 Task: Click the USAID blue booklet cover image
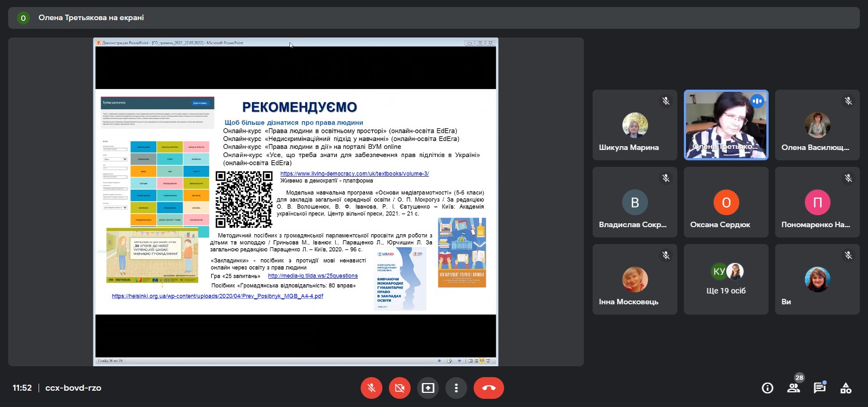(x=400, y=279)
